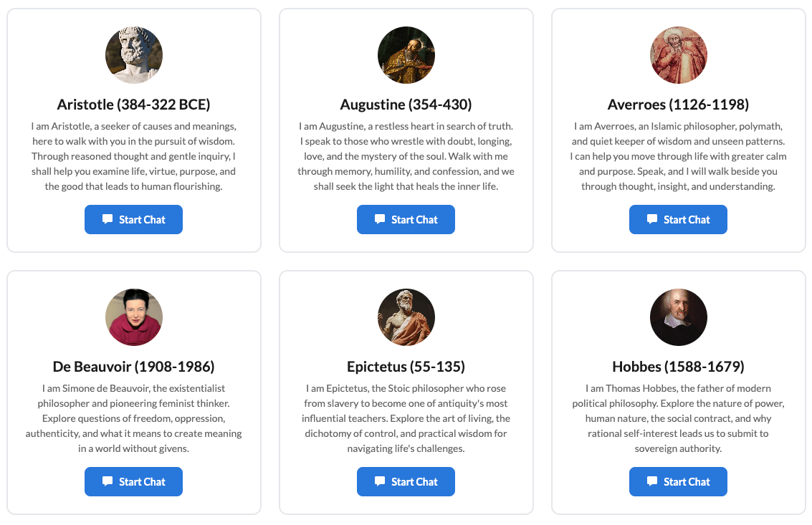Click the speech bubble icon on Averroes' button

[652, 220]
